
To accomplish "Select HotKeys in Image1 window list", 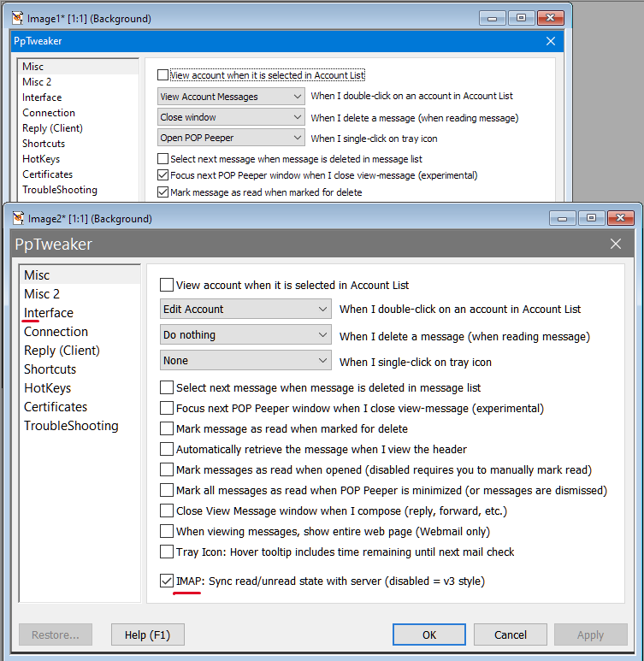I will (x=79, y=159).
